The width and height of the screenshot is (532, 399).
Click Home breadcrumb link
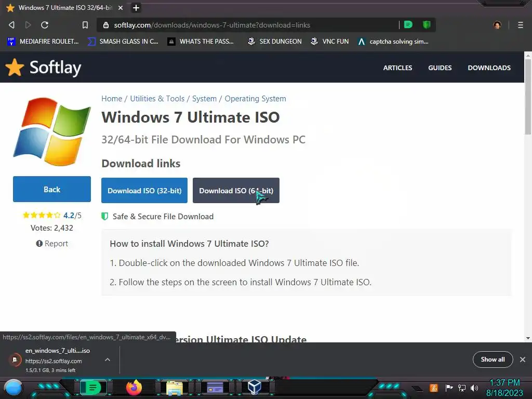(x=112, y=98)
